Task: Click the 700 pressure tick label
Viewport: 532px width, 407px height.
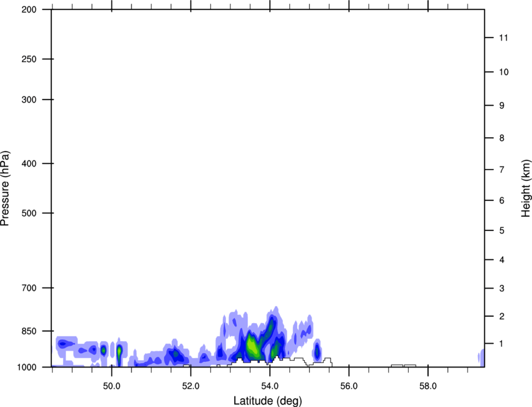Action: coord(29,288)
